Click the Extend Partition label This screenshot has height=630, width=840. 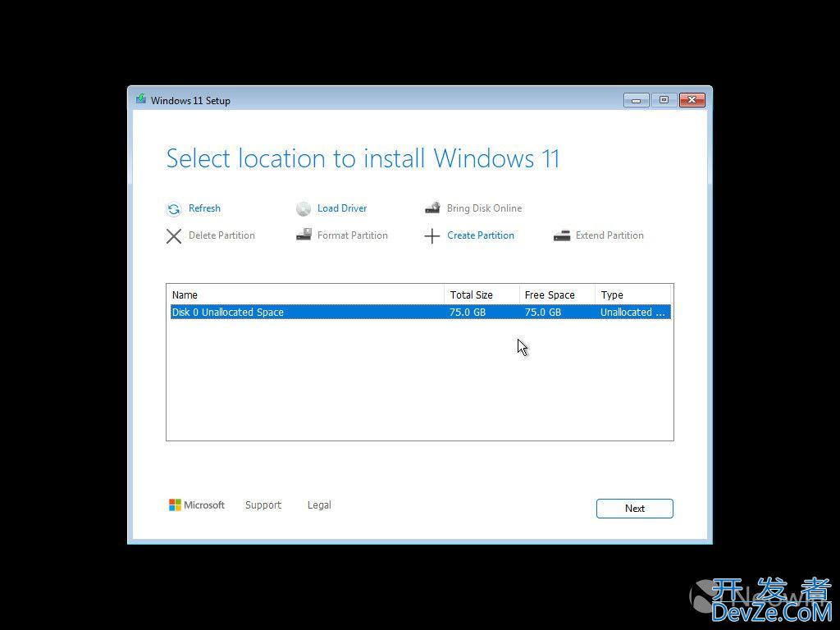pos(609,235)
